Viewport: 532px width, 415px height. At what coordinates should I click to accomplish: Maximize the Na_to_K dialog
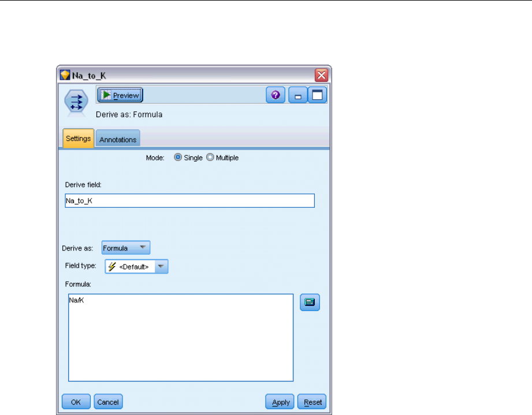(317, 95)
